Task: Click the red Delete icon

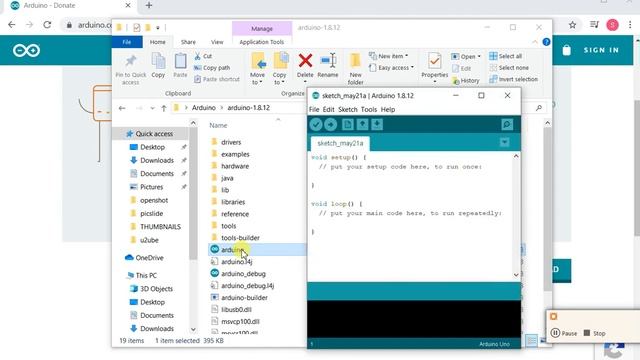Action: tap(305, 61)
